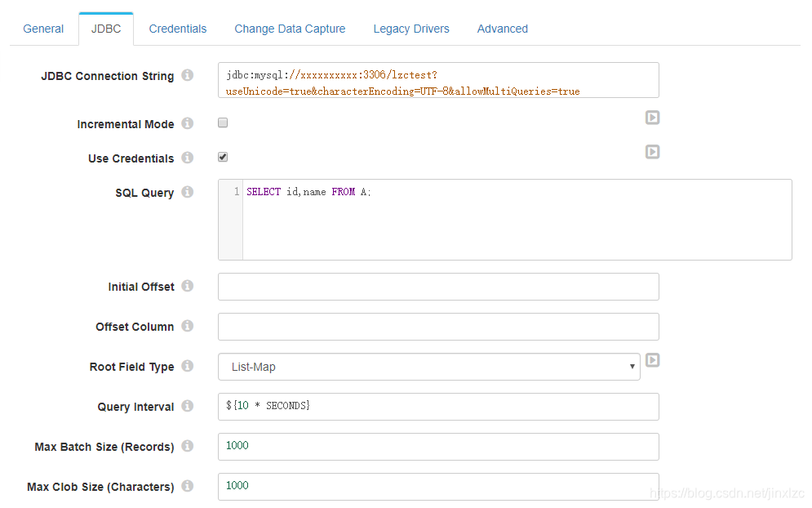Click the info icon beside Initial Offset

pyautogui.click(x=187, y=287)
